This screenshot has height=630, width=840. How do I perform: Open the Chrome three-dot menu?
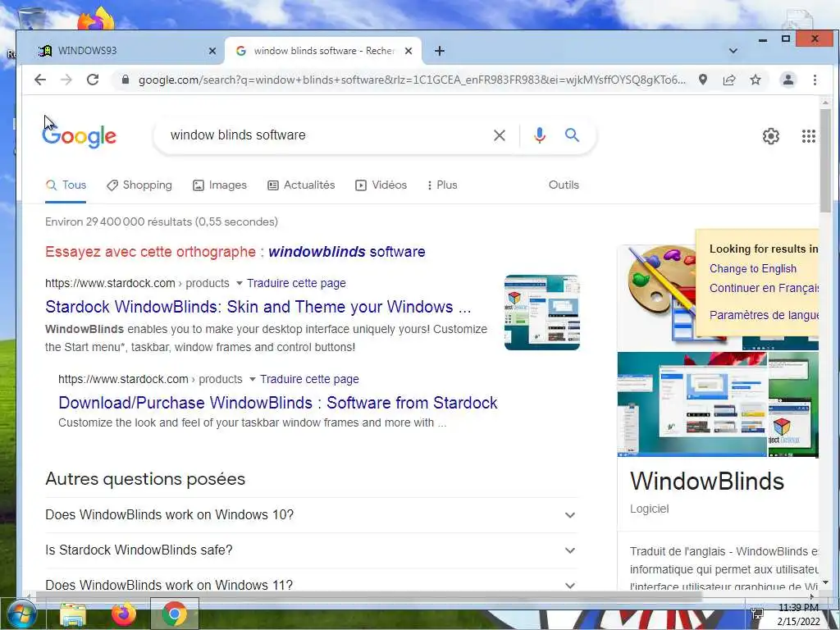pos(815,80)
